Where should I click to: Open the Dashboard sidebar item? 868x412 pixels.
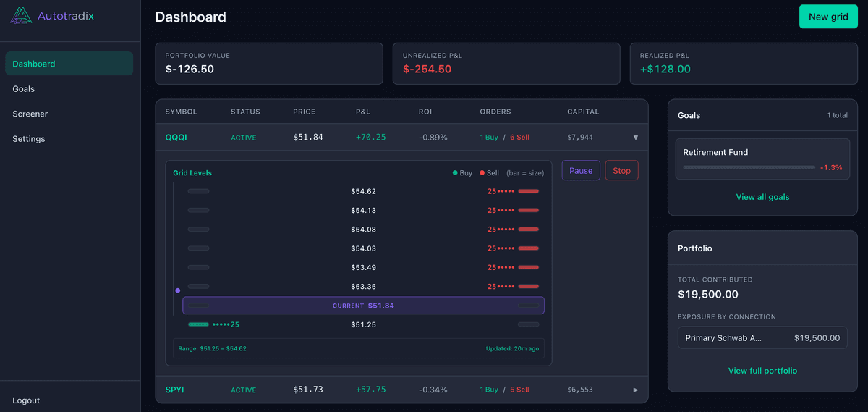(x=69, y=64)
